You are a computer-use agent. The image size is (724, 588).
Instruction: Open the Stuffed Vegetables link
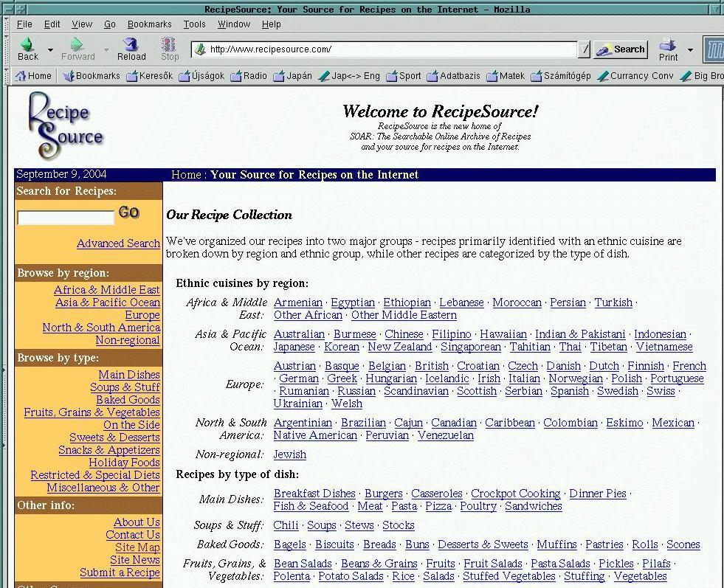pos(508,576)
